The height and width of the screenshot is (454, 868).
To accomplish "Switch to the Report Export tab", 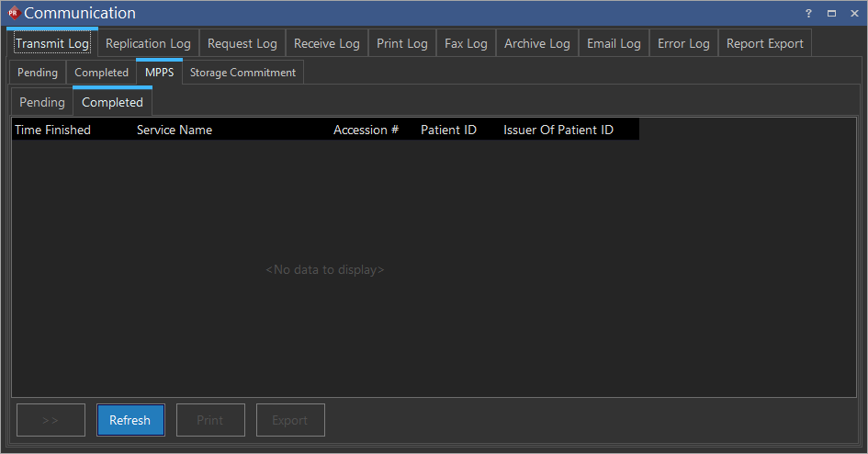I will [764, 43].
